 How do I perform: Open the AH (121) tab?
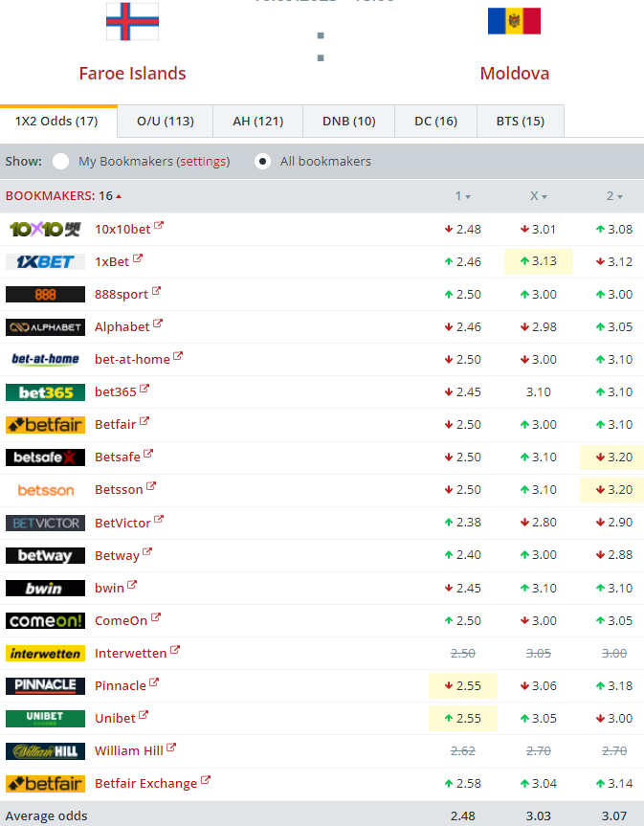coord(258,122)
